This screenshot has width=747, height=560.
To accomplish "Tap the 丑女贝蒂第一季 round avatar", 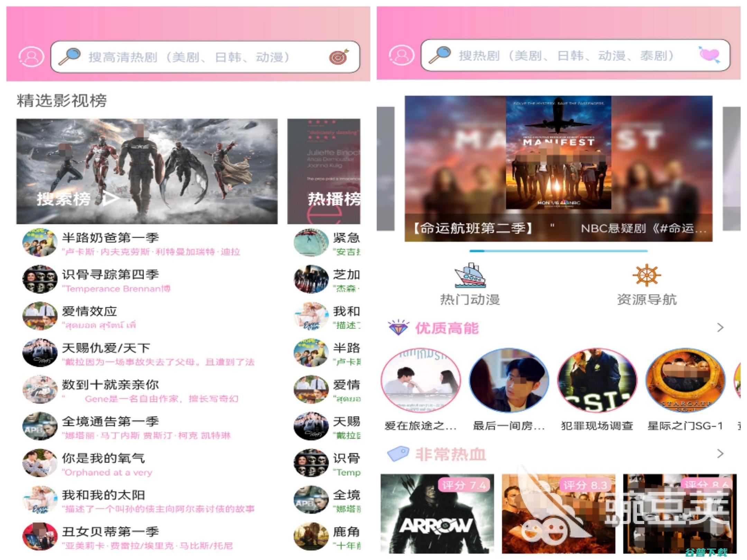I will coord(40,536).
